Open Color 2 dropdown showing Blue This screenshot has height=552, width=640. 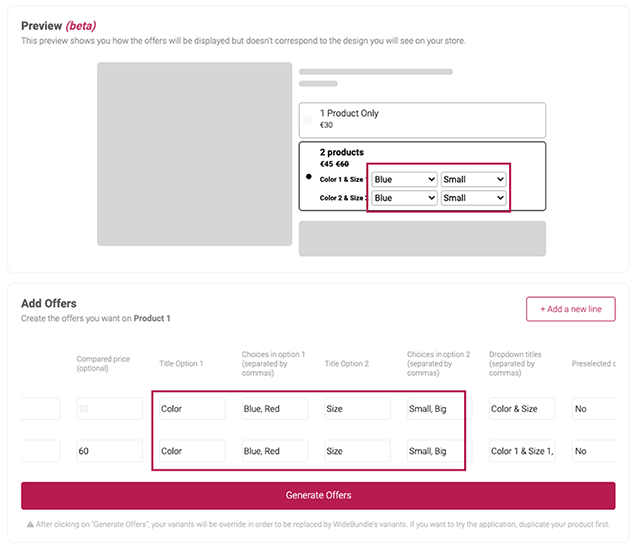tap(404, 198)
